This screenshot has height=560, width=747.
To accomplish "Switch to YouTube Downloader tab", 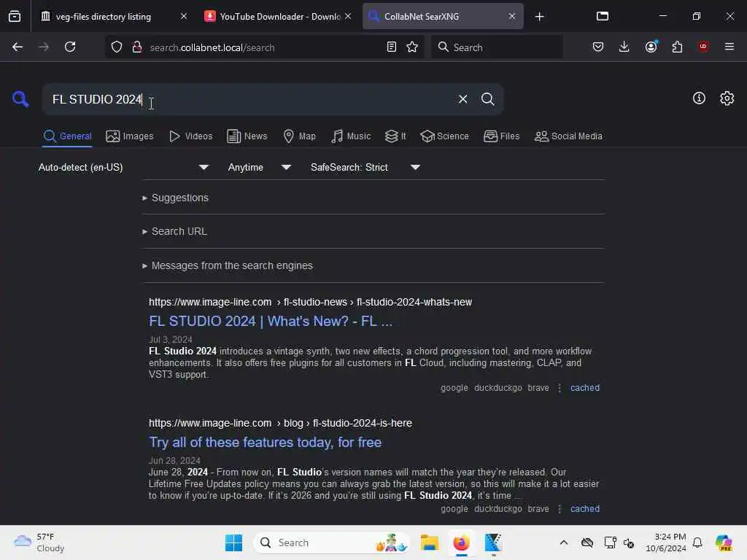I will coord(279,17).
